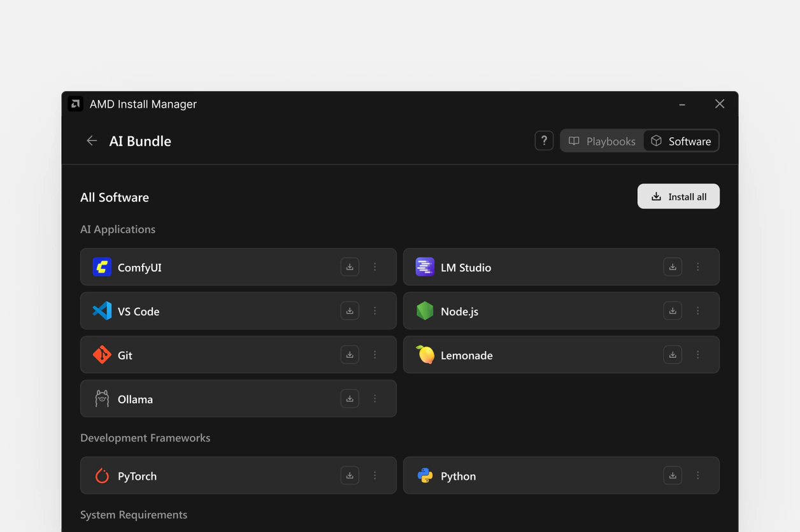Open the LM Studio three-dot menu
Screen dimensions: 800x532
(698, 267)
